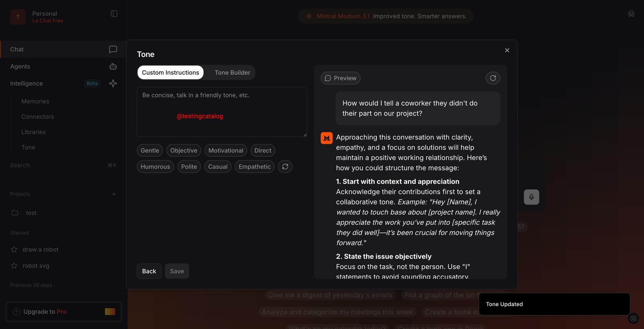Click the Save button

(177, 271)
